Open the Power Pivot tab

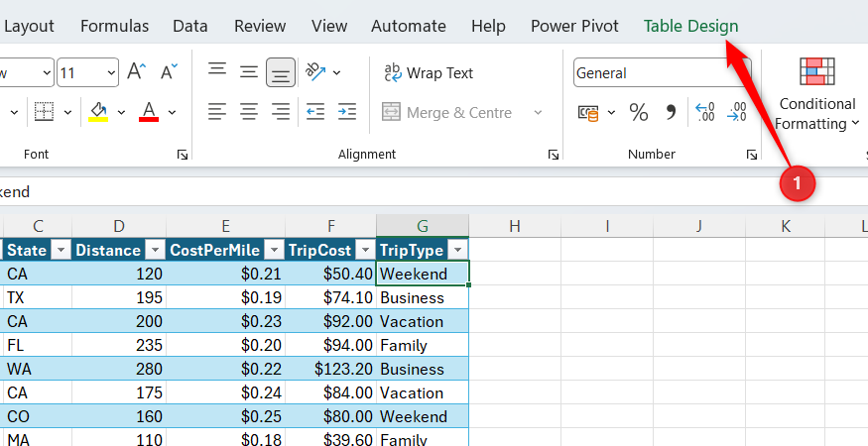[574, 26]
